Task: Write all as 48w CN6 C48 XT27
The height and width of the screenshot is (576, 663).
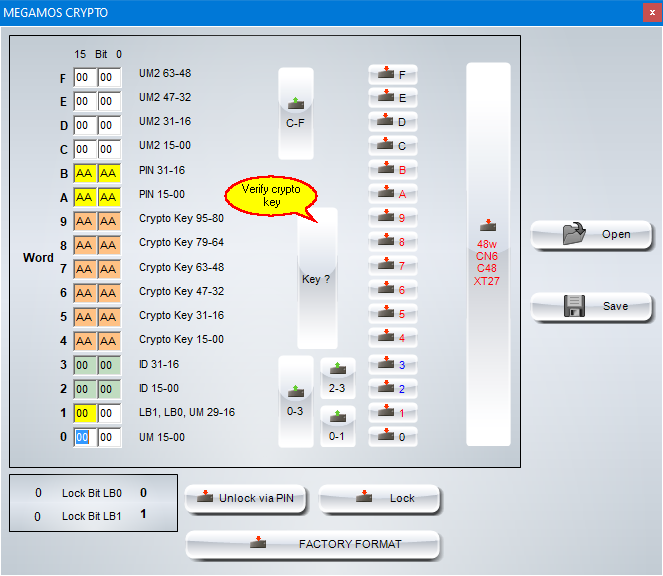Action: pos(488,255)
